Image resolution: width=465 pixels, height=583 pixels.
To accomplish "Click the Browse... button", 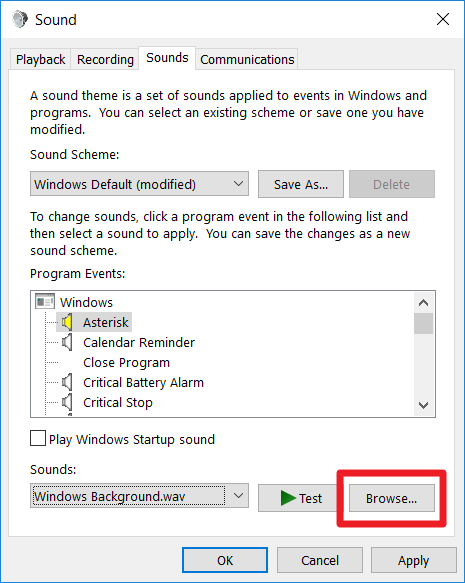I will click(391, 498).
